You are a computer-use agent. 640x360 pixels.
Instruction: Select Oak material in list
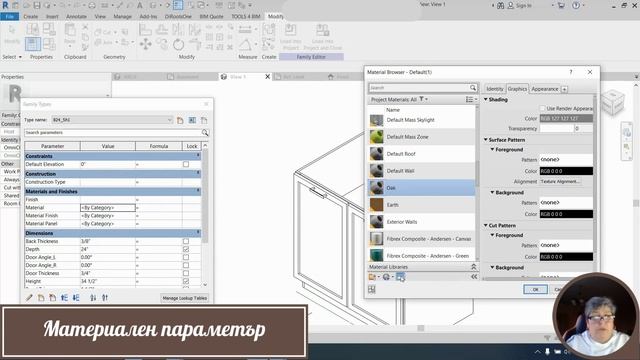point(422,188)
